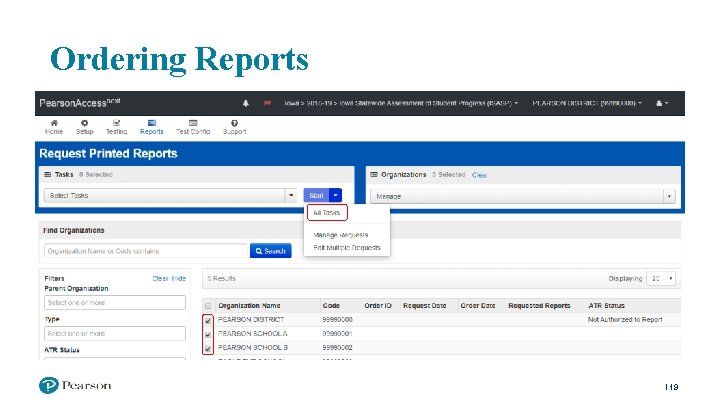Click the PearsonAccess next logo

[x=79, y=103]
